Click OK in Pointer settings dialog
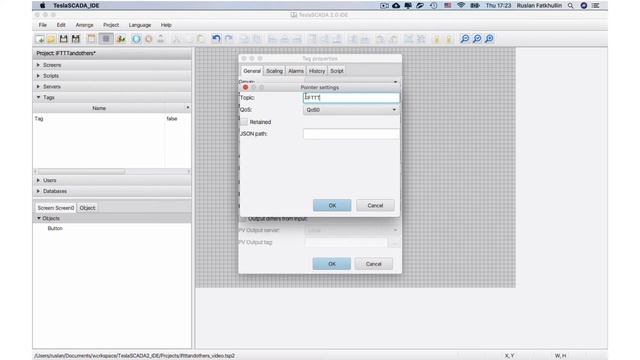The height and width of the screenshot is (360, 640). 332,205
